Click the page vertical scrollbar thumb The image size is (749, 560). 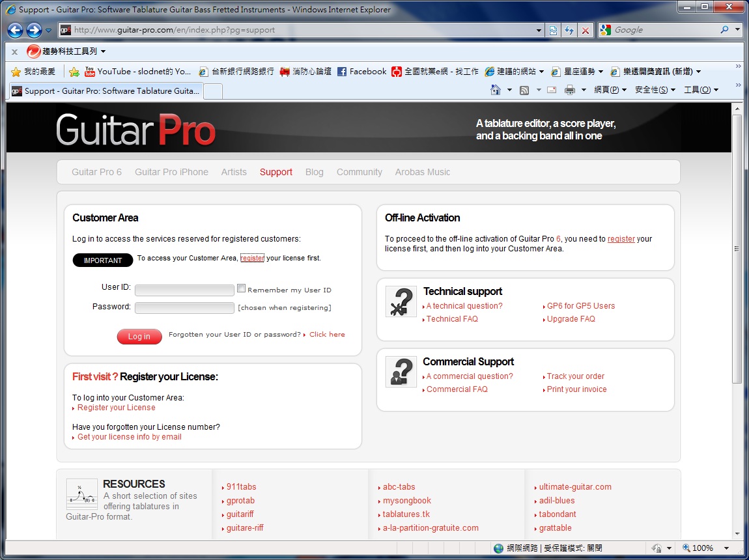pyautogui.click(x=737, y=249)
